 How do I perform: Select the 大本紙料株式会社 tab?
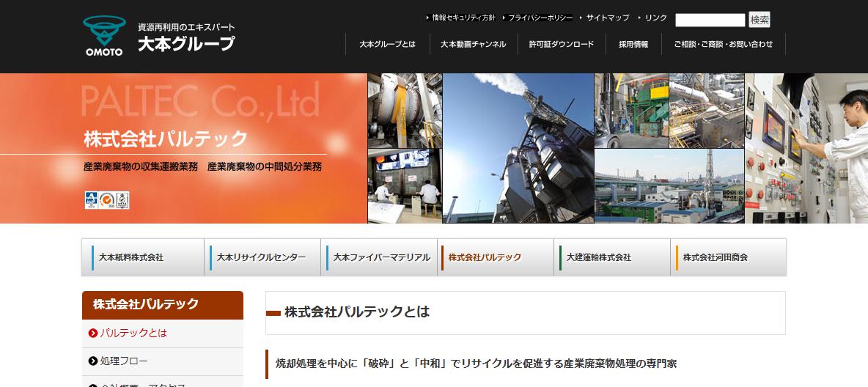(x=143, y=257)
